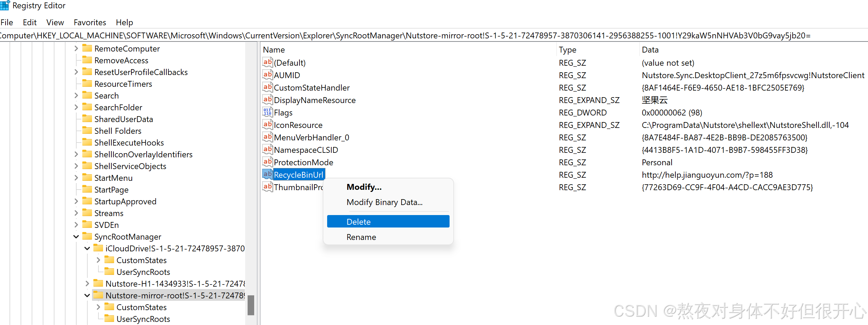Click the ProtectionMode value icon
This screenshot has height=325, width=868.
pyautogui.click(x=268, y=162)
